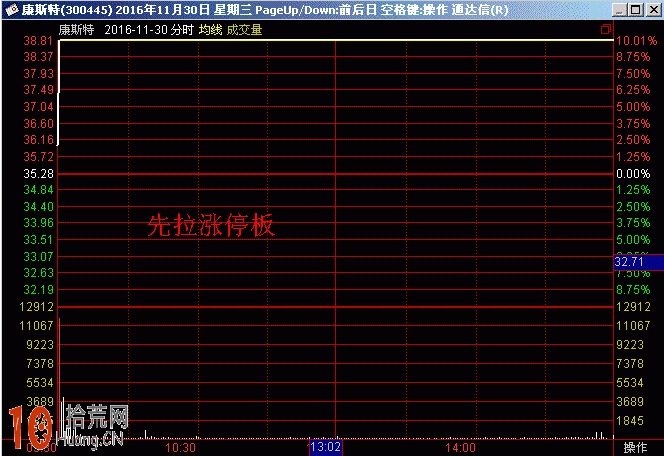Click the 5.00% red percentage label
The height and width of the screenshot is (456, 664).
click(x=633, y=107)
